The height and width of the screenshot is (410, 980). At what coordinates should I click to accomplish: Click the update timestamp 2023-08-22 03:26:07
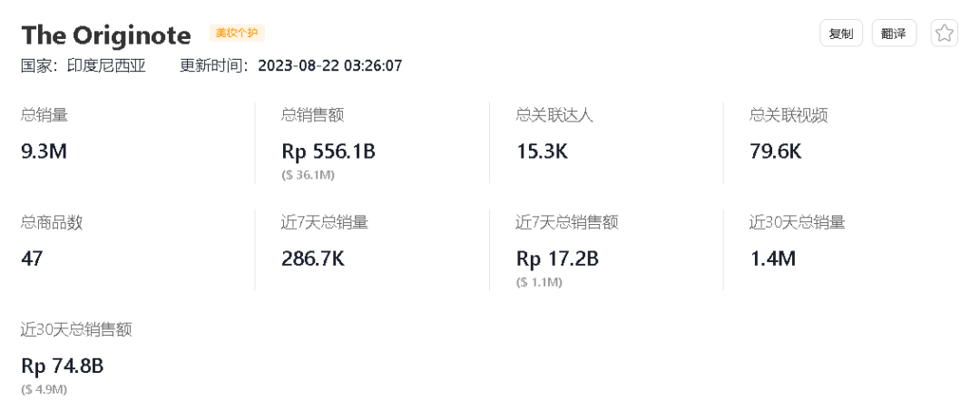[329, 65]
